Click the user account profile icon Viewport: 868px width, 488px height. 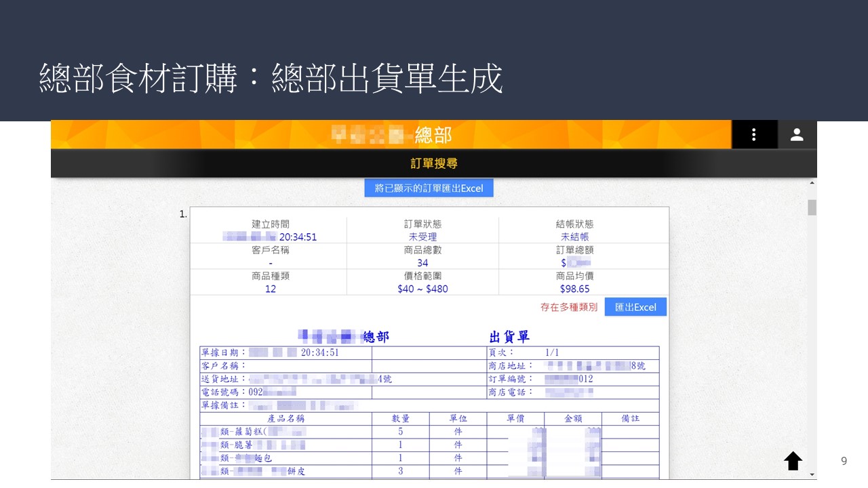pos(797,135)
